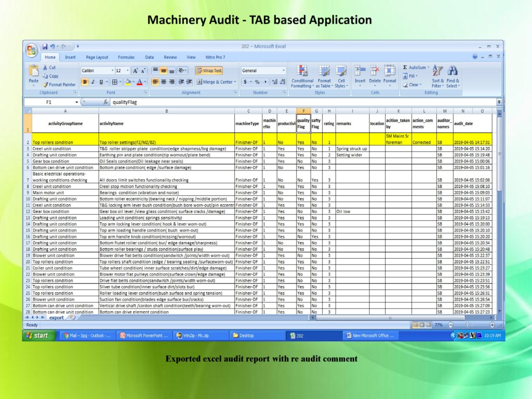Open Format as Table gallery
The height and width of the screenshot is (399, 532).
coord(324,76)
